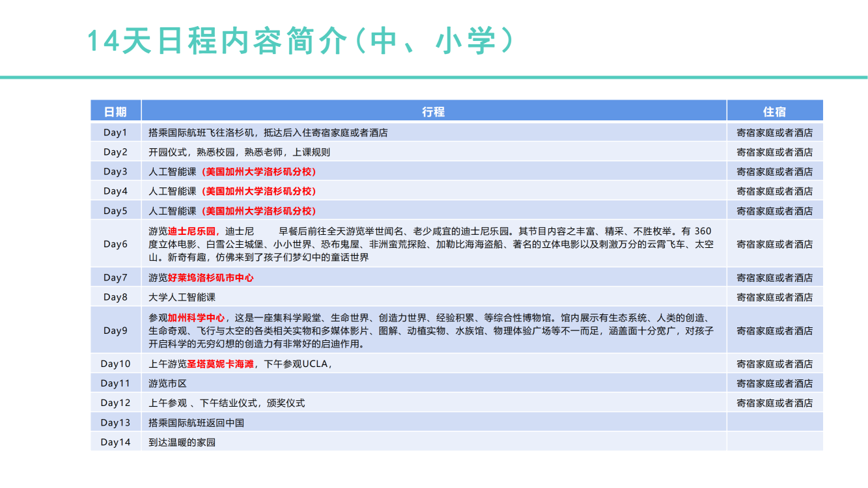Click the red 圣塔莫妮卡海滩 text in Day10
This screenshot has width=868, height=488.
[x=220, y=364]
